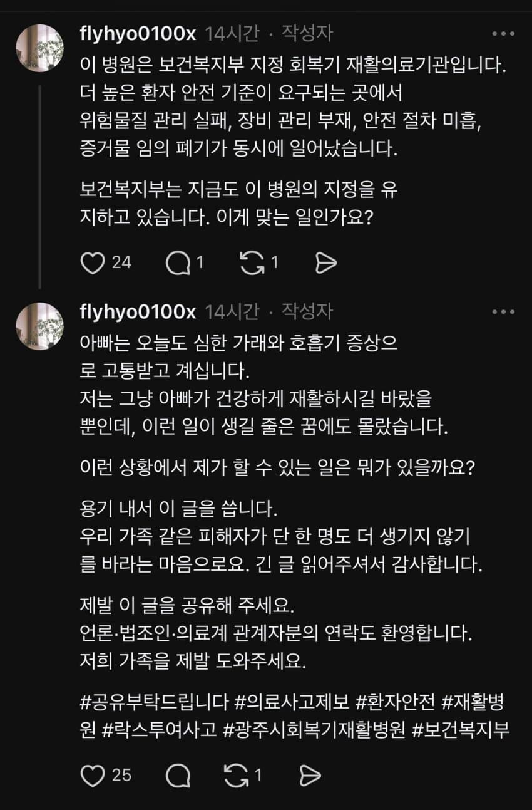Open more options menu on first post
The width and height of the screenshot is (532, 810).
pos(503,34)
